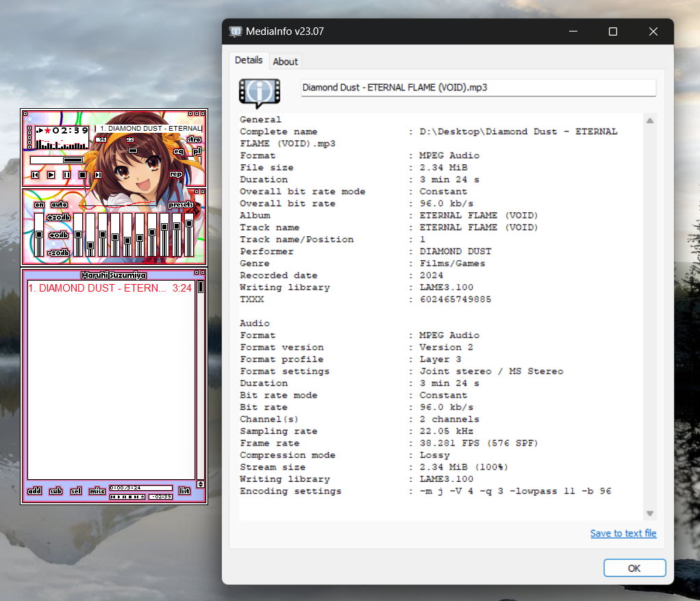Viewport: 700px width, 601px height.
Task: Toggle the playlist window with pl button
Action: [197, 151]
